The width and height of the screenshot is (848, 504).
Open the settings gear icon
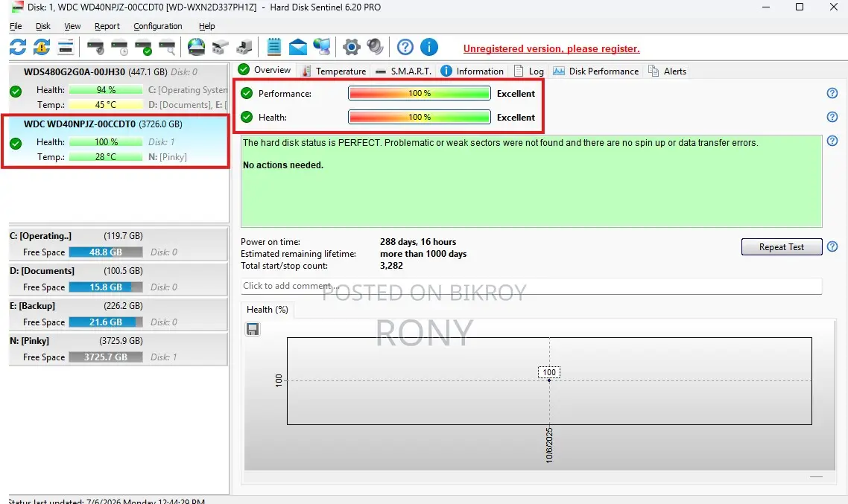coord(352,47)
